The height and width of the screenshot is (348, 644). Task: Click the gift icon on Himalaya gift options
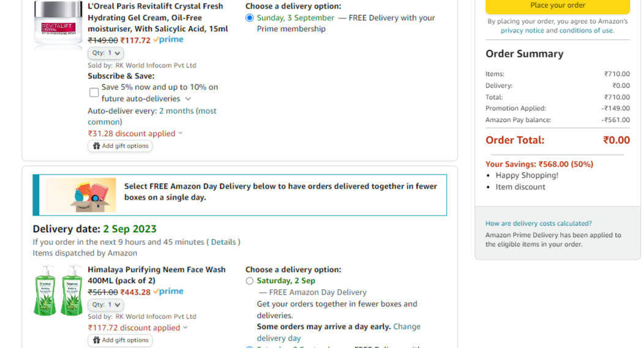pyautogui.click(x=96, y=340)
